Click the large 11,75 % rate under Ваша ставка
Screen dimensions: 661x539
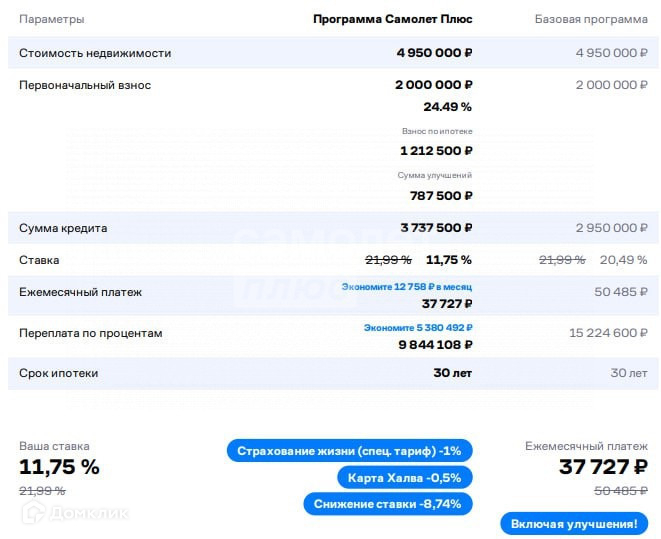pos(60,466)
